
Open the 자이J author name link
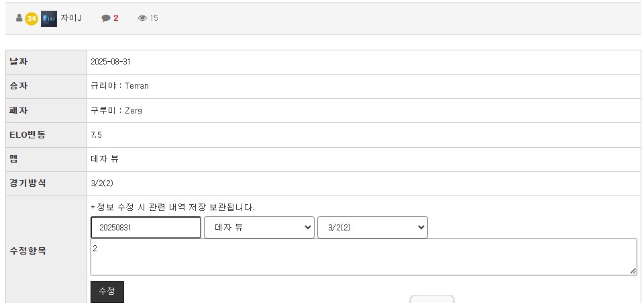pyautogui.click(x=71, y=18)
